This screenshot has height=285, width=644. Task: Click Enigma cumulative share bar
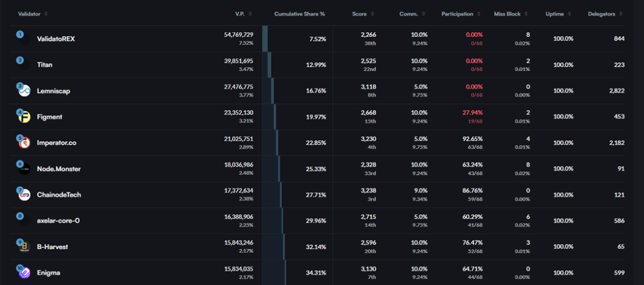[286, 272]
